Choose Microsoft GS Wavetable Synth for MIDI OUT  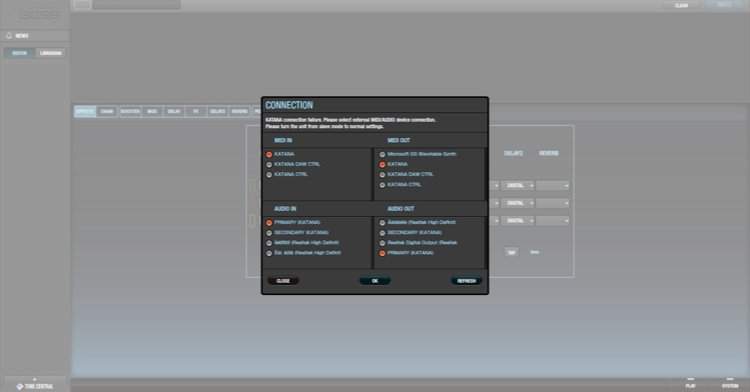coord(418,154)
